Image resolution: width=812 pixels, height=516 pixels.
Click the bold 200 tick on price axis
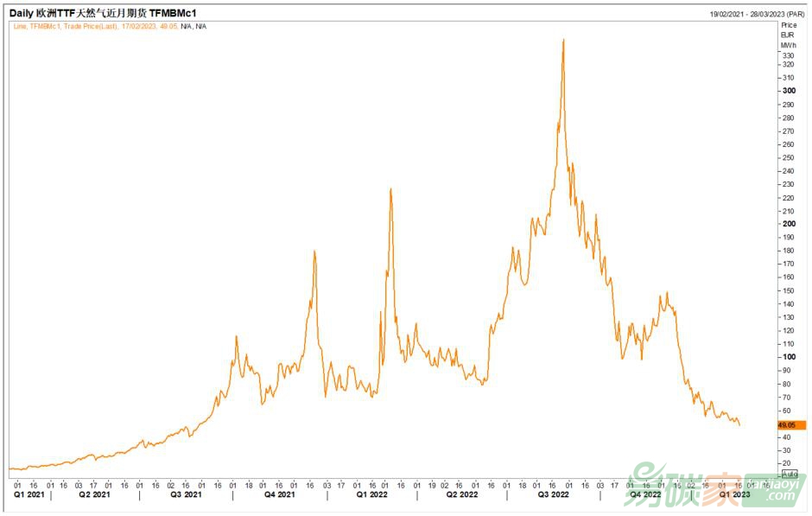(788, 224)
